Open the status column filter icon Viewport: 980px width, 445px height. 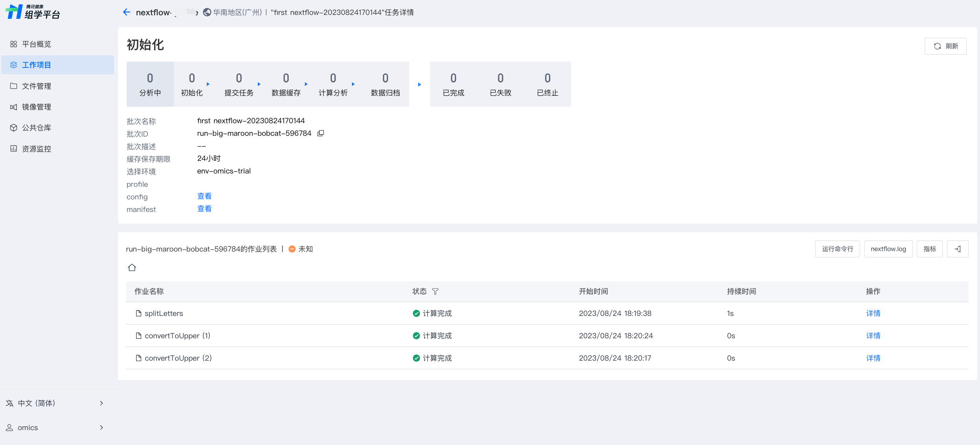coord(435,292)
